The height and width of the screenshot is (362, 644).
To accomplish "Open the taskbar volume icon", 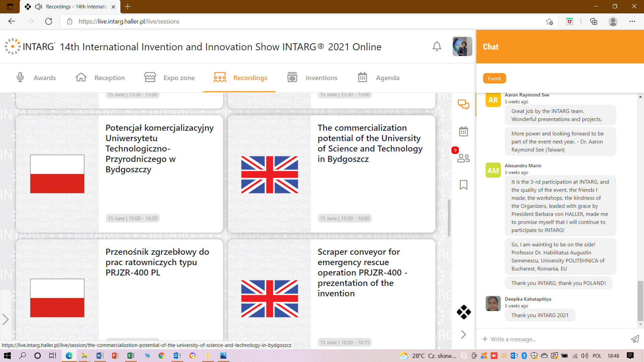I will 585,356.
